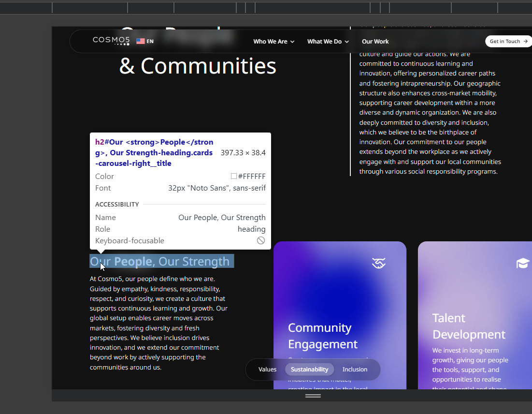532x414 pixels.
Task: Open the Our Work page
Action: (375, 42)
